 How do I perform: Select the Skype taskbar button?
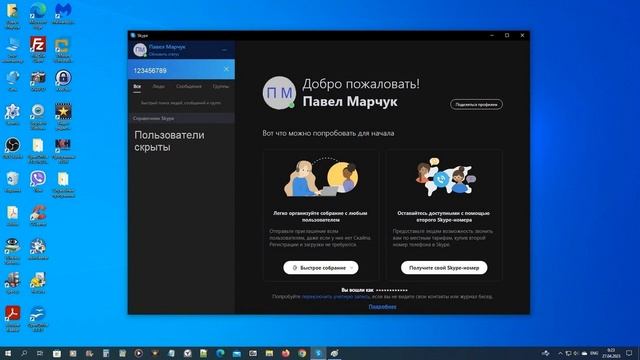click(x=318, y=353)
